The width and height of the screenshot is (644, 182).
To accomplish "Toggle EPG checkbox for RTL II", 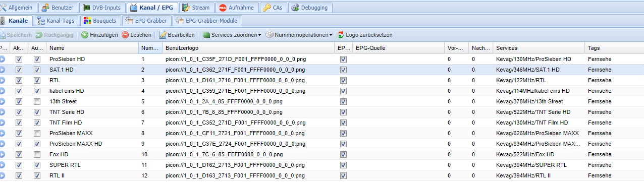I will tap(344, 175).
